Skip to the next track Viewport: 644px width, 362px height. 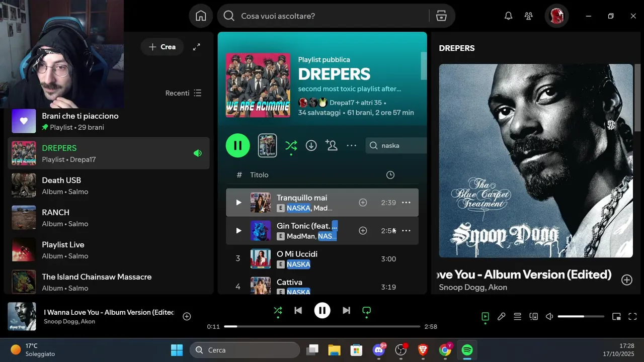click(346, 310)
